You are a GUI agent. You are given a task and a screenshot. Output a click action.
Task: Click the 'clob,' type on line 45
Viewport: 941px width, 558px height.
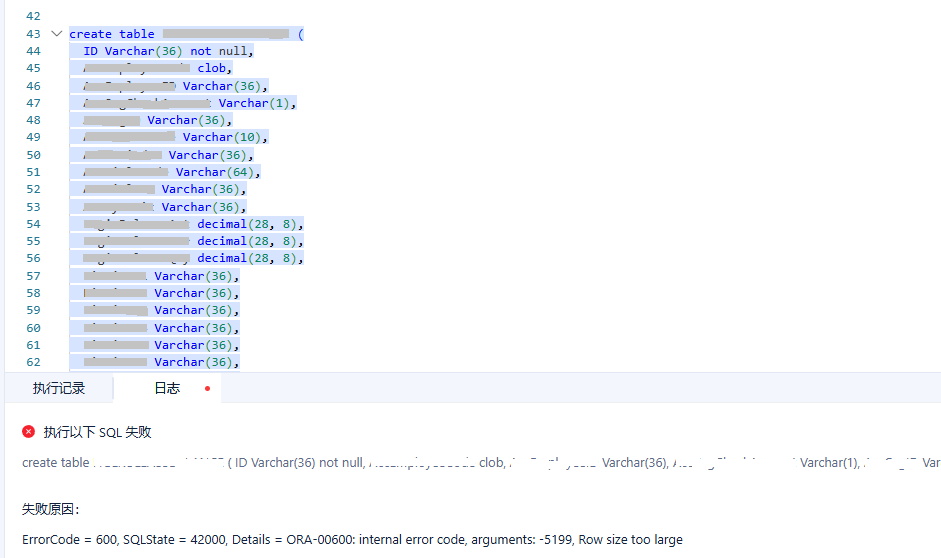coord(214,68)
